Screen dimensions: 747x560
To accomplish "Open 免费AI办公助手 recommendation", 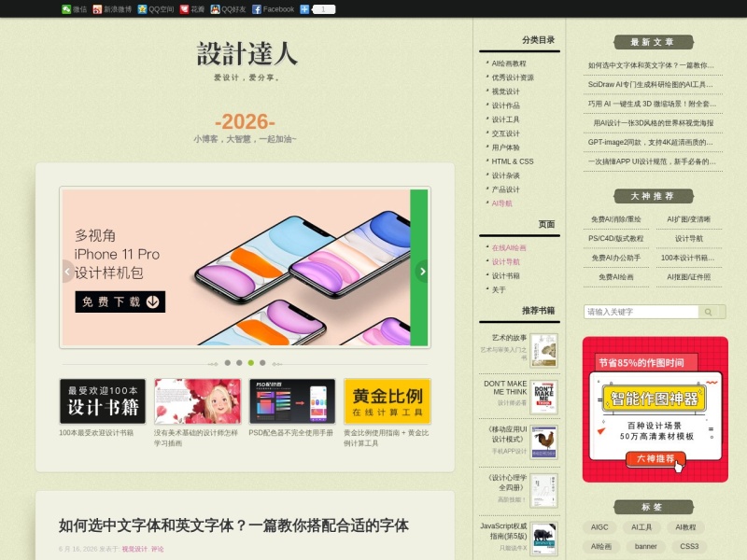I will 616,258.
